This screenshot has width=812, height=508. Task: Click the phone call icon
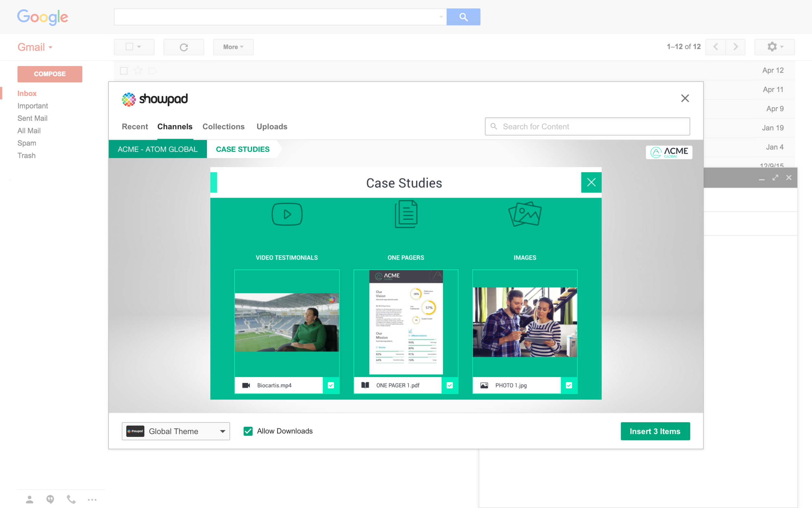click(x=71, y=499)
